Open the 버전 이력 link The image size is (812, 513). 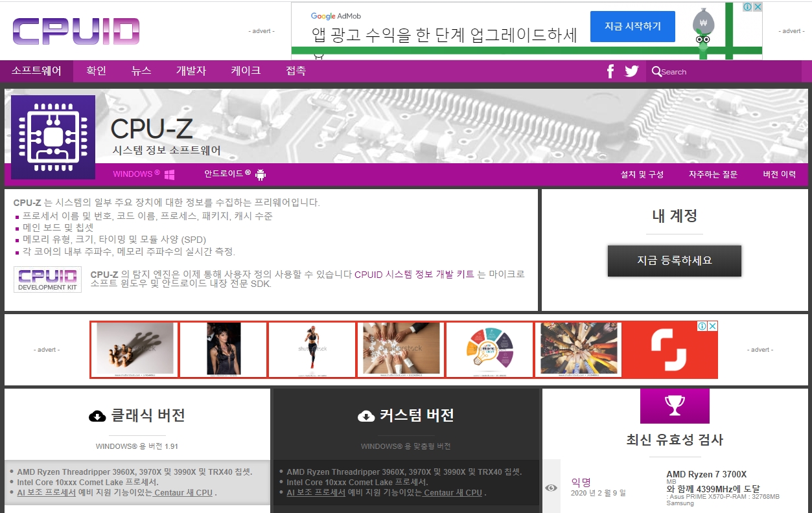[x=779, y=175]
